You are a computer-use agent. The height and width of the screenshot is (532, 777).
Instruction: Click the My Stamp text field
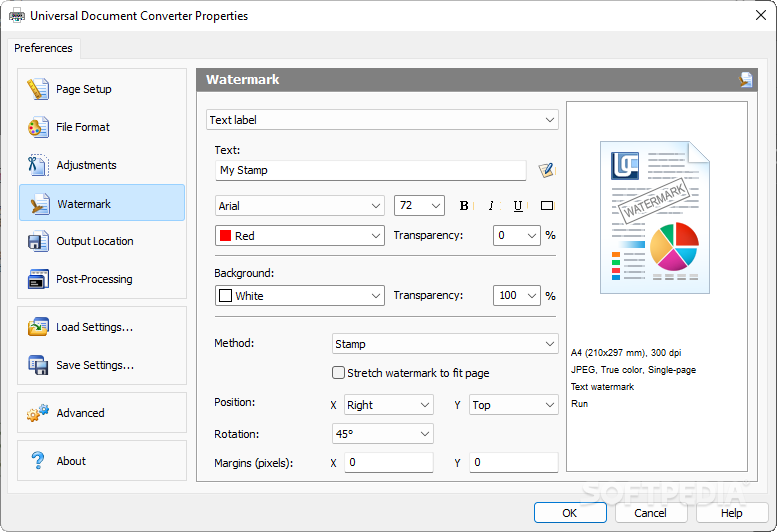tap(371, 170)
